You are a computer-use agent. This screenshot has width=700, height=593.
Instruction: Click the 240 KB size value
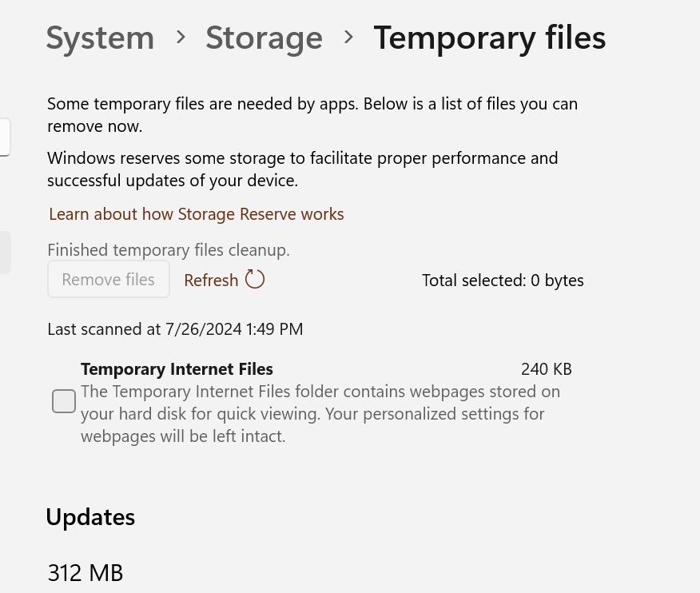[x=546, y=369]
